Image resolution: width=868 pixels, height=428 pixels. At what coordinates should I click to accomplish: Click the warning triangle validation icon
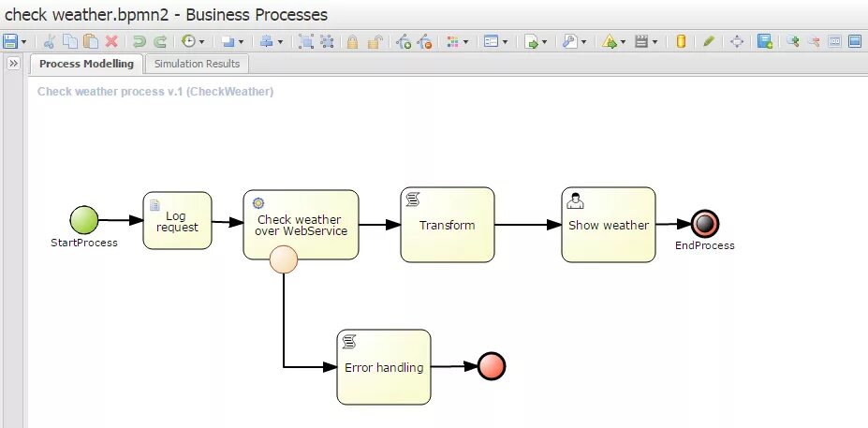tap(610, 41)
